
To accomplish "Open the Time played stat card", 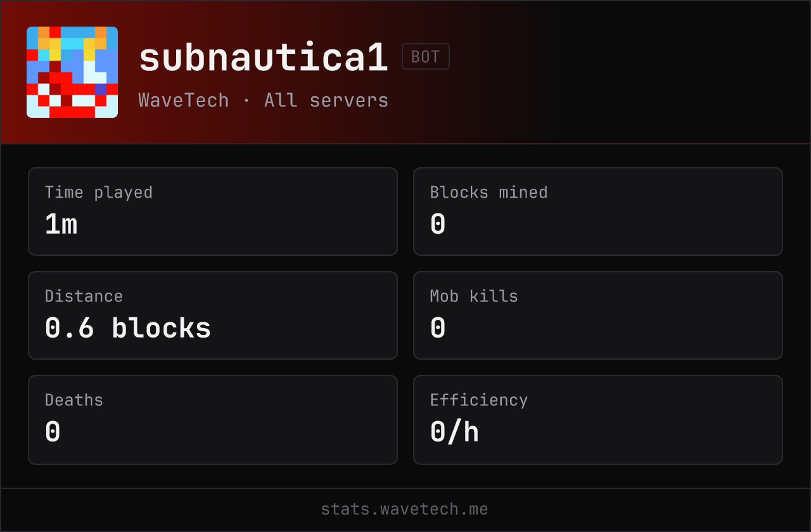I will [213, 212].
